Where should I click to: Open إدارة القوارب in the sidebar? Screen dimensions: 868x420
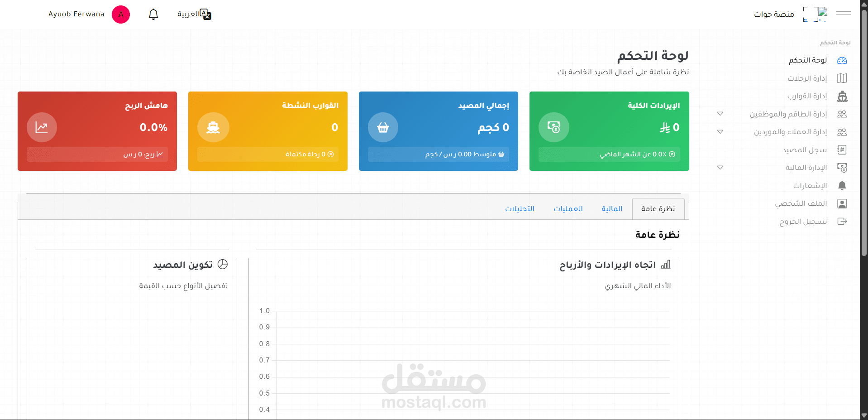tap(807, 96)
